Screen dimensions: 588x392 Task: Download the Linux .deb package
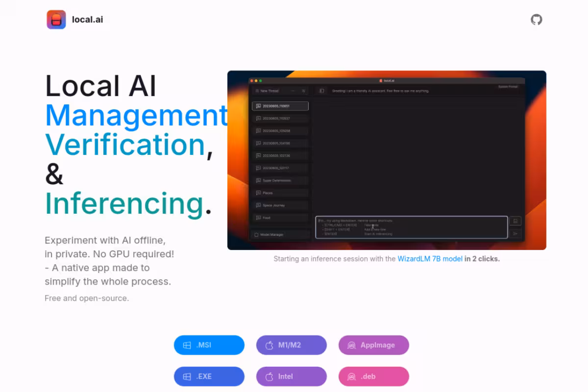coord(374,376)
